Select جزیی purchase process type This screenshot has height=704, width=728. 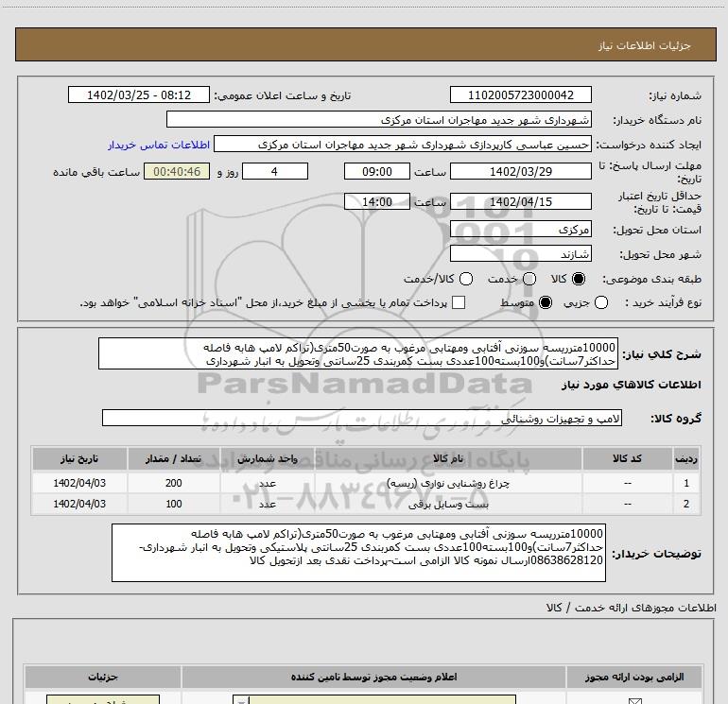pyautogui.click(x=601, y=302)
